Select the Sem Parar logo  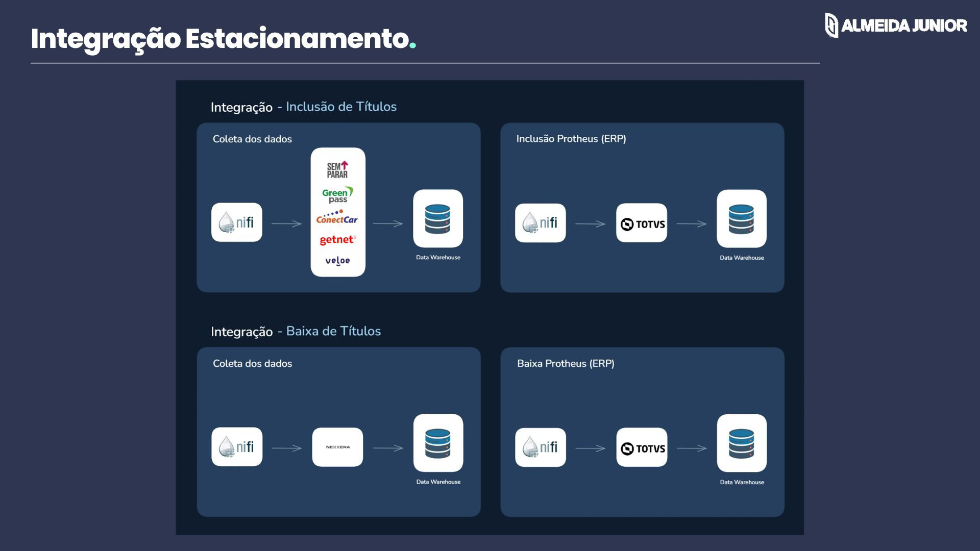(337, 170)
